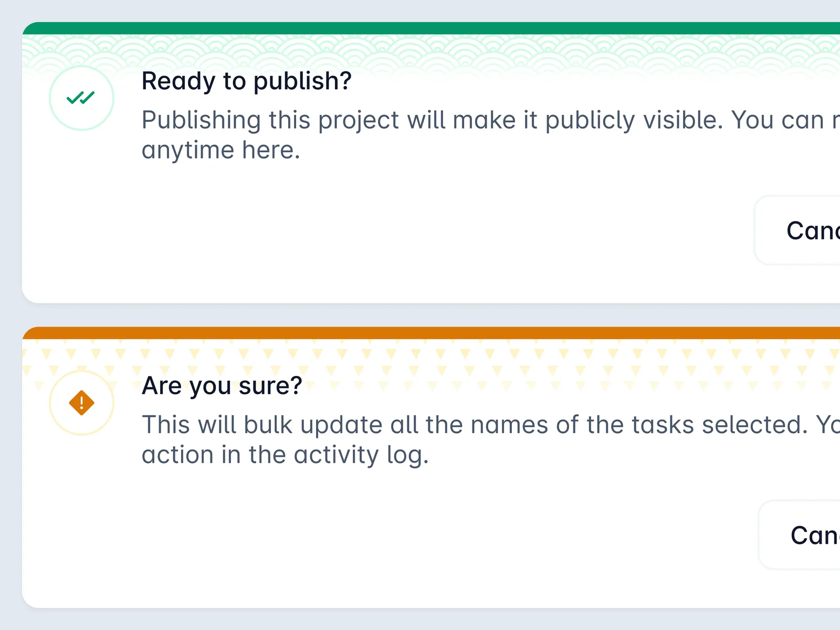This screenshot has width=840, height=630.
Task: Click the "Ready to publish?" heading
Action: point(246,81)
